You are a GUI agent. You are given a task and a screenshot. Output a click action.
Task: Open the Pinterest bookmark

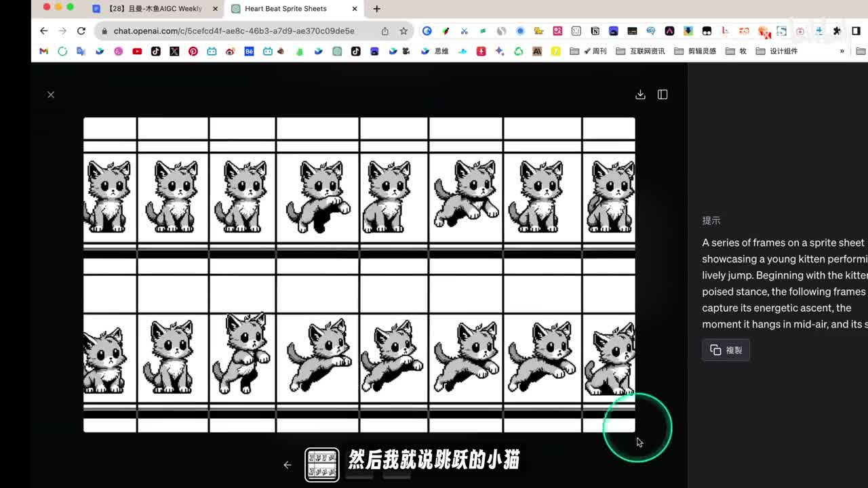193,51
